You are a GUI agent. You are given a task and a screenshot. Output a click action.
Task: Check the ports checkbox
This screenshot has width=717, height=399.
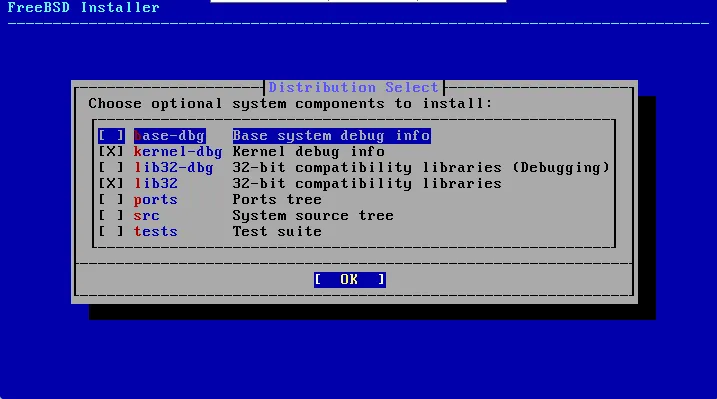pos(111,200)
